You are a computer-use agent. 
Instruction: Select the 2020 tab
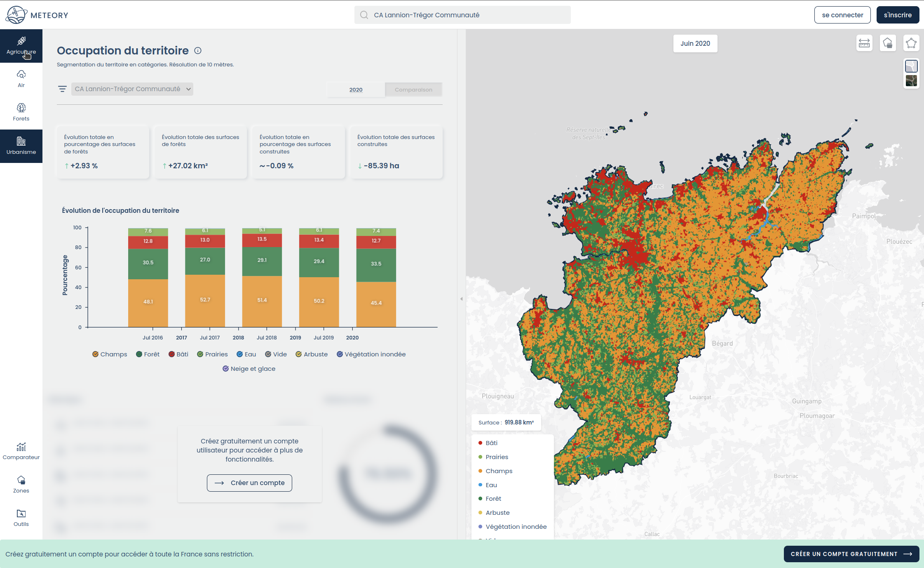coord(356,90)
